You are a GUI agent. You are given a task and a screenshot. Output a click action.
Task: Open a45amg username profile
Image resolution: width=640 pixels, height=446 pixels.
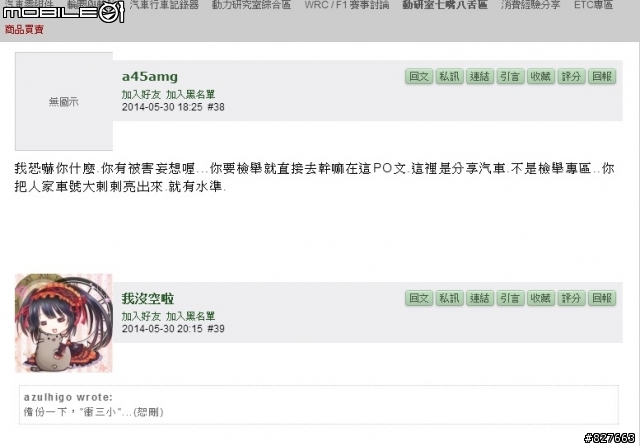pyautogui.click(x=150, y=76)
